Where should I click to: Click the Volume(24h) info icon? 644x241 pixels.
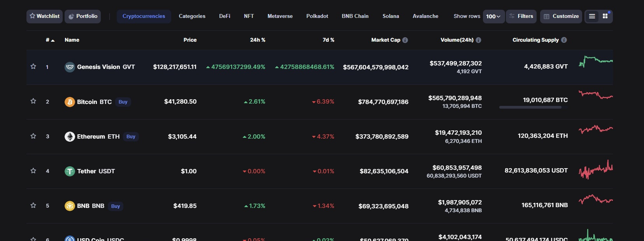pos(478,40)
